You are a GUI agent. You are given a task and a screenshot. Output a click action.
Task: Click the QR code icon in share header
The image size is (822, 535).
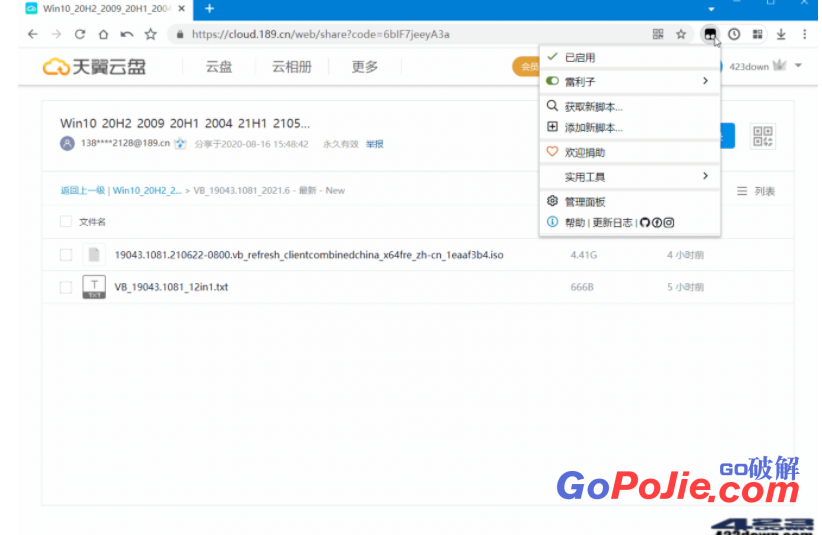(x=763, y=137)
